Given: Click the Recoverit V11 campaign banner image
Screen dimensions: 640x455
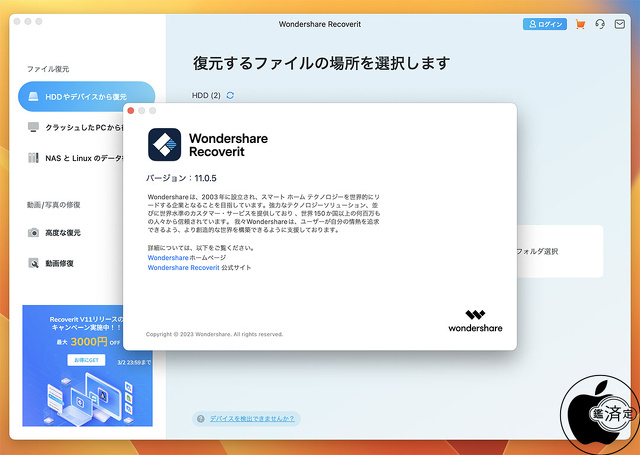Looking at the screenshot, I should coord(87,366).
